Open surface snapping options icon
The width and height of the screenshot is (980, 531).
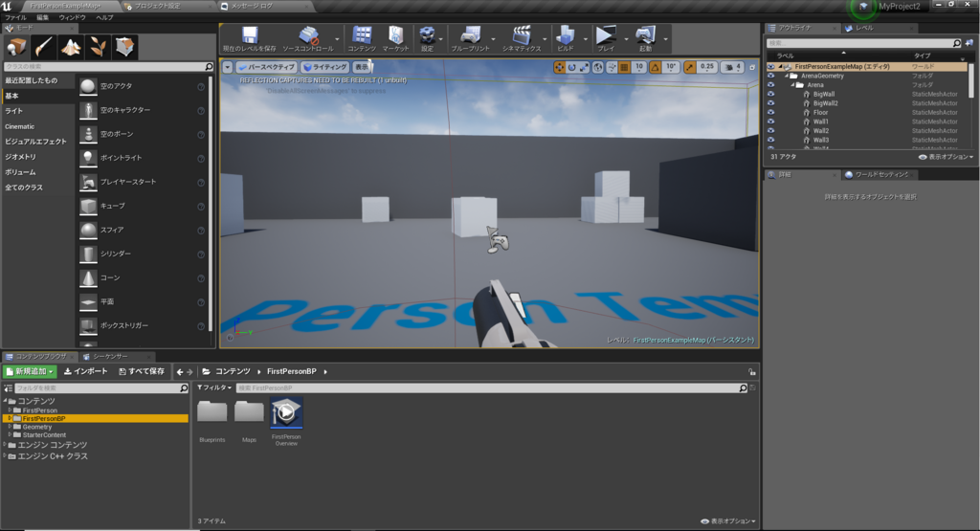(x=612, y=67)
